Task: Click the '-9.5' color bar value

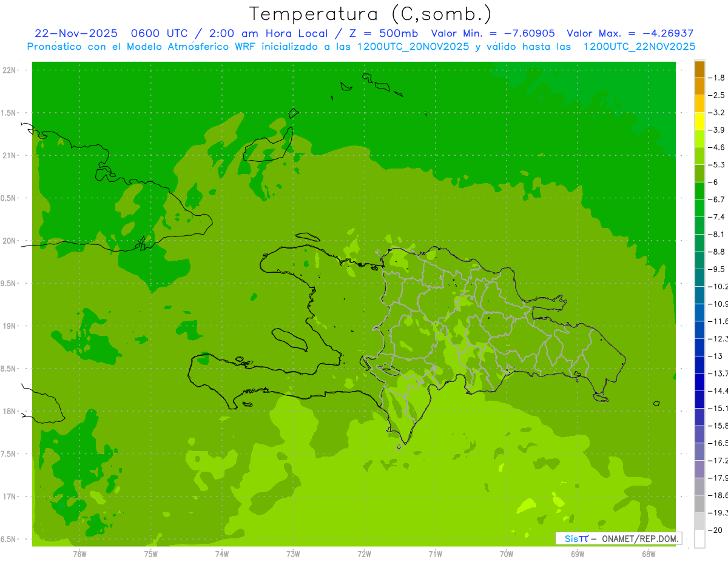Action: coord(717,269)
